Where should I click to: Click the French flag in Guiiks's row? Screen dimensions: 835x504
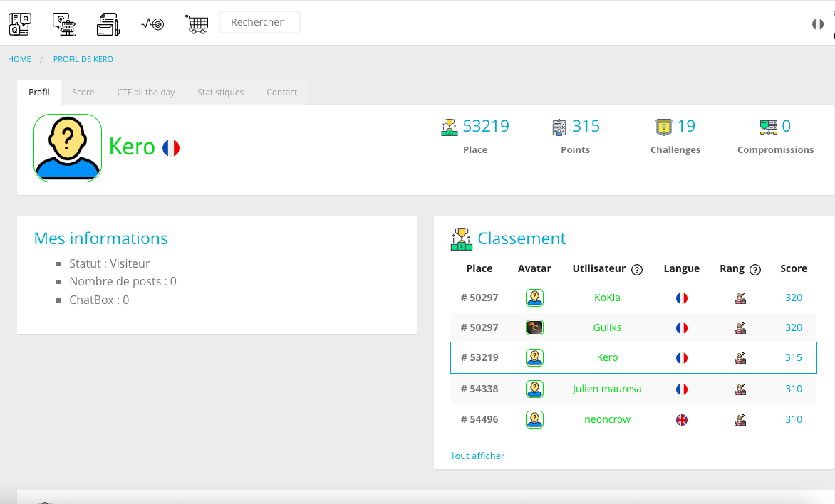682,328
